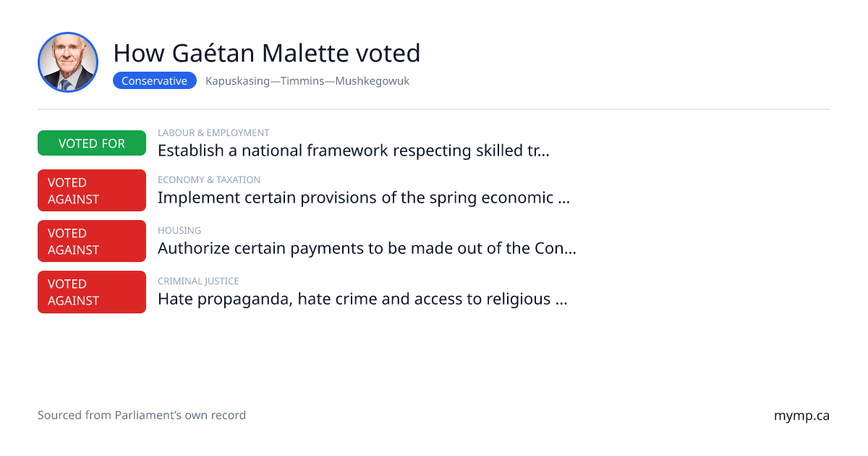This screenshot has width=868, height=456.
Task: Select the Labour & Employment category label
Action: [x=213, y=133]
